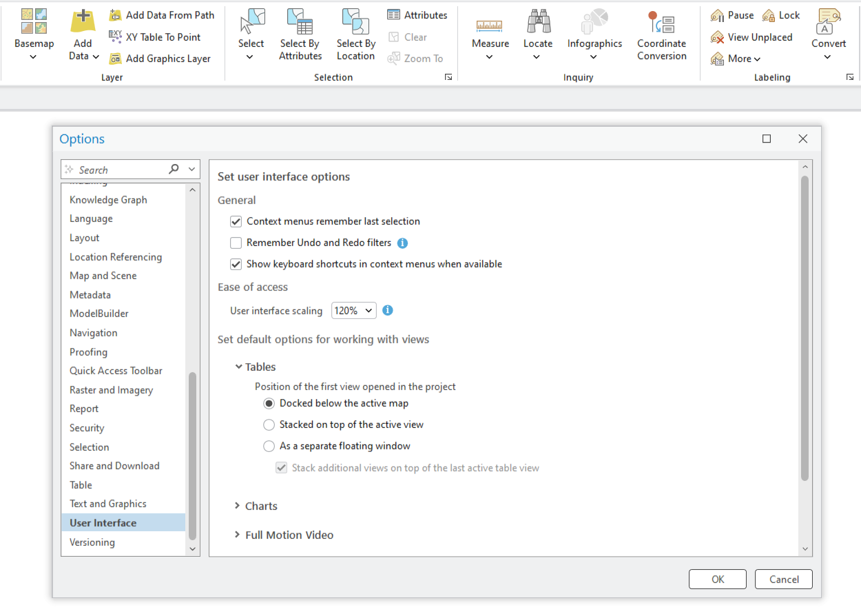Open the User interface scaling dropdown
The width and height of the screenshot is (861, 616).
click(353, 310)
